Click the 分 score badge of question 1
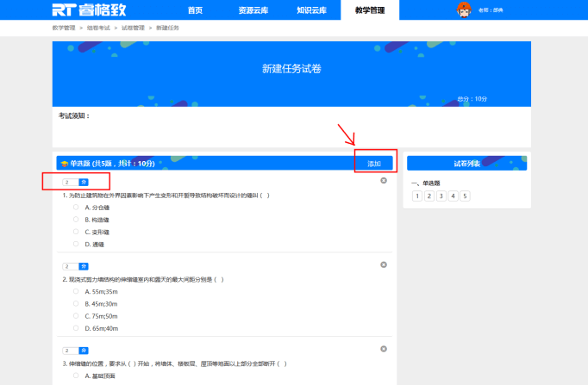Screen dimensions: 588x385 click(84, 183)
